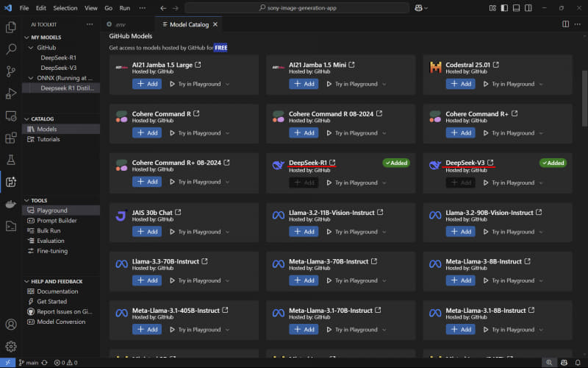Open the View menu
Image resolution: width=588 pixels, height=368 pixels.
pos(90,8)
